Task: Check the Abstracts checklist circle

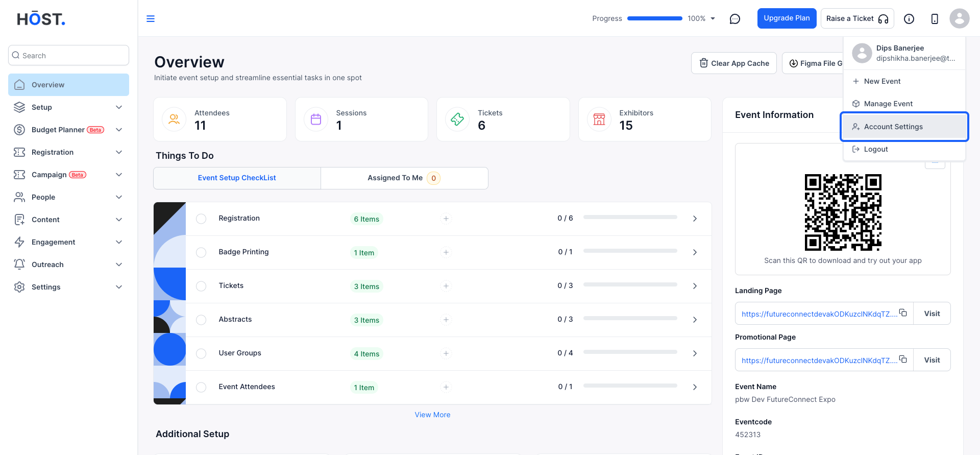Action: pyautogui.click(x=201, y=320)
